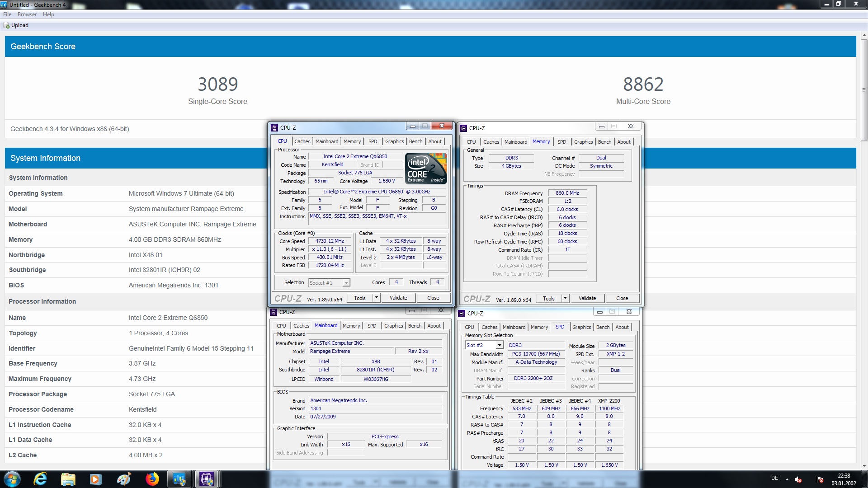Screen dimensions: 868x488
Task: Click Geekbench icon in main title bar
Action: [4, 5]
